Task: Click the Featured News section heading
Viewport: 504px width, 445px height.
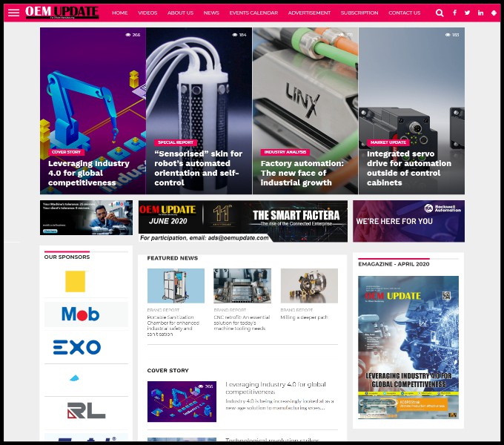Action: [172, 258]
